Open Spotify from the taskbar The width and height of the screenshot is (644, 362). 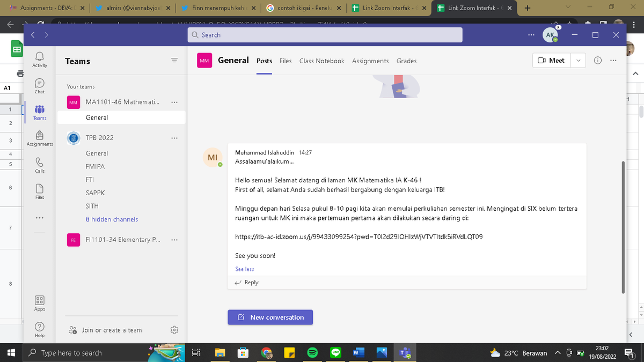[x=312, y=353]
